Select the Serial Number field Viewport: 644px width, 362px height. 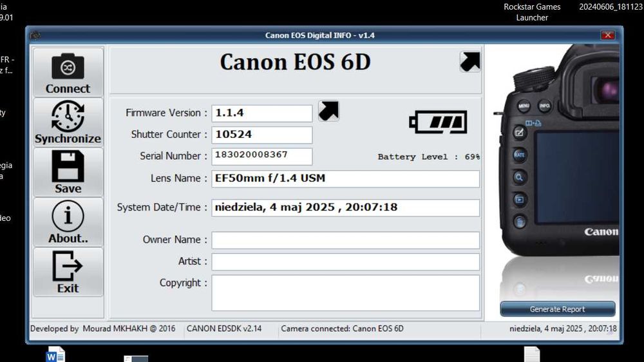pyautogui.click(x=262, y=156)
